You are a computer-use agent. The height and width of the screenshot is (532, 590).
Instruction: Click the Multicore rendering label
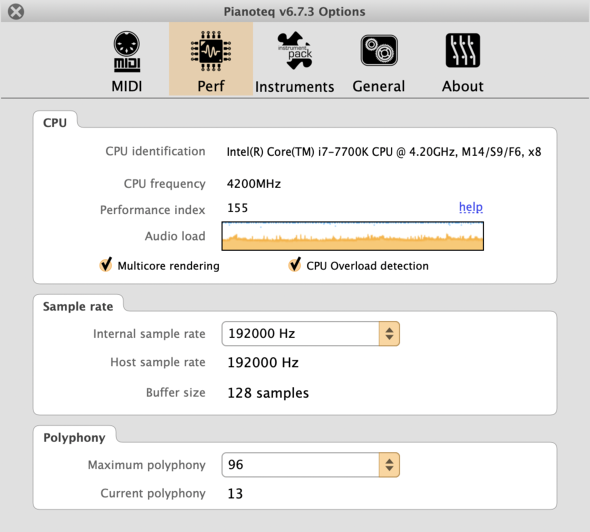(168, 266)
